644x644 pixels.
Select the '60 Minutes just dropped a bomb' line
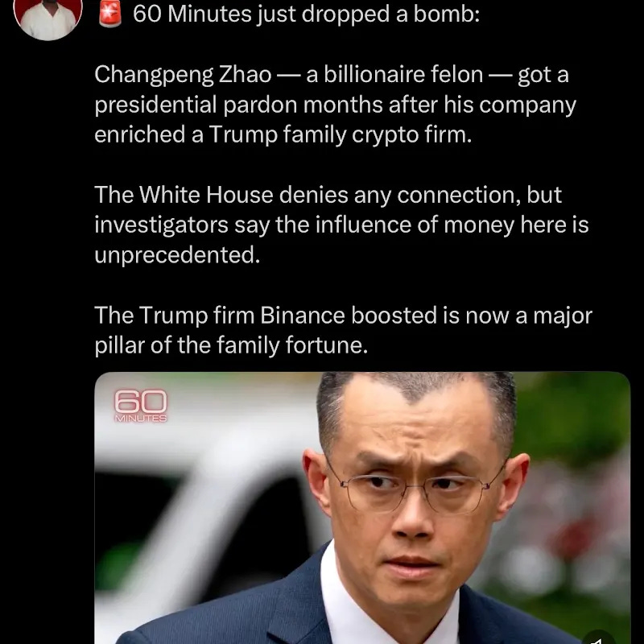pos(306,14)
